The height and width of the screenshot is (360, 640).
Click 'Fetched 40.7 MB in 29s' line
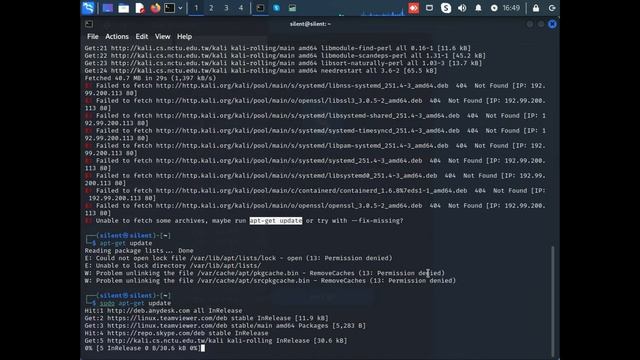coord(151,78)
